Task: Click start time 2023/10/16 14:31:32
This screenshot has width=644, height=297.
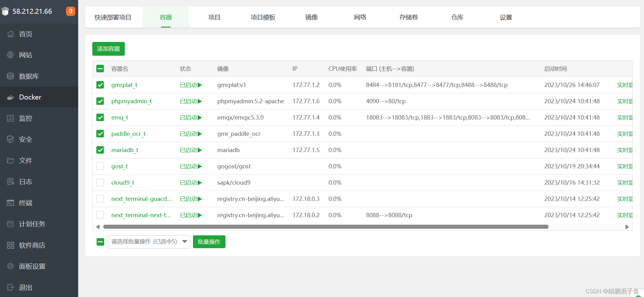Action: pyautogui.click(x=572, y=183)
